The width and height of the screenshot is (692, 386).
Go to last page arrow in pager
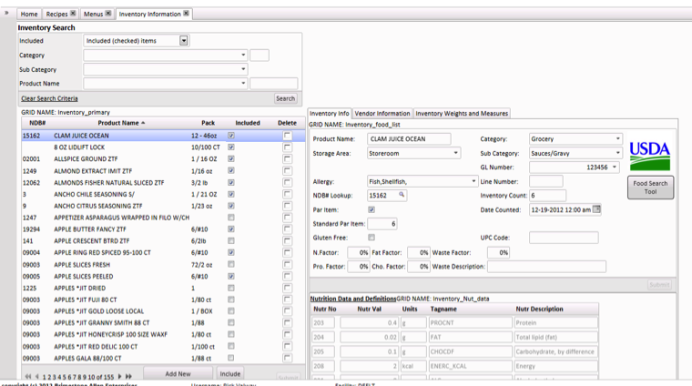point(128,376)
